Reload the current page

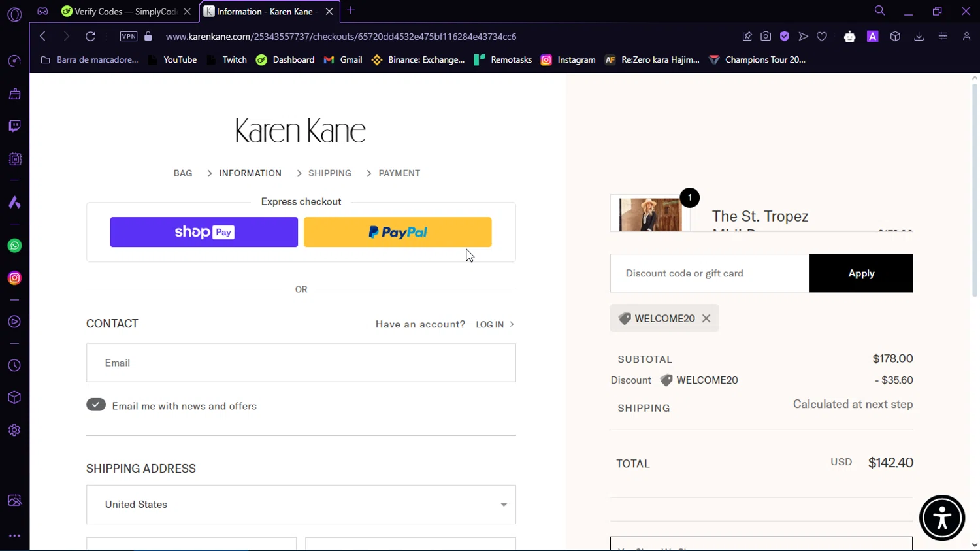pos(90,37)
